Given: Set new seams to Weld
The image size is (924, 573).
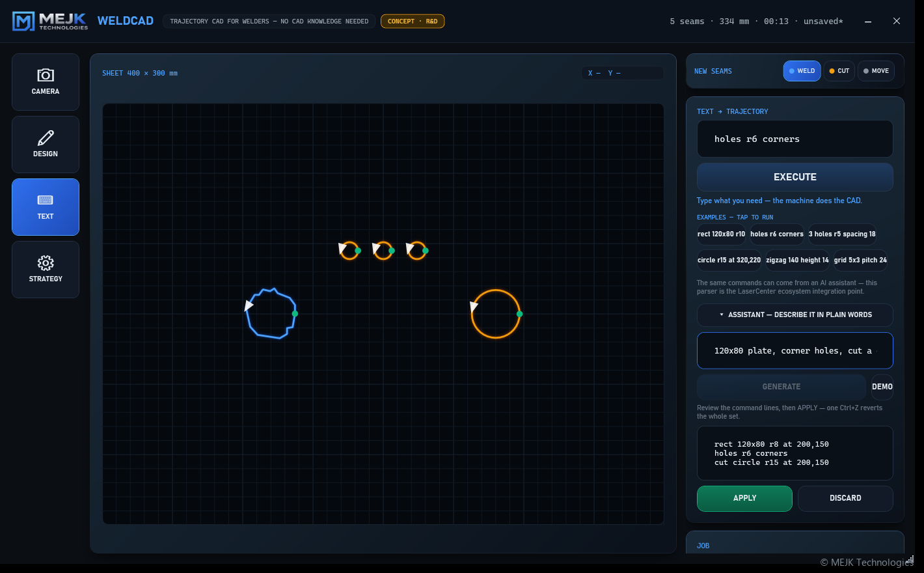Looking at the screenshot, I should tap(802, 71).
